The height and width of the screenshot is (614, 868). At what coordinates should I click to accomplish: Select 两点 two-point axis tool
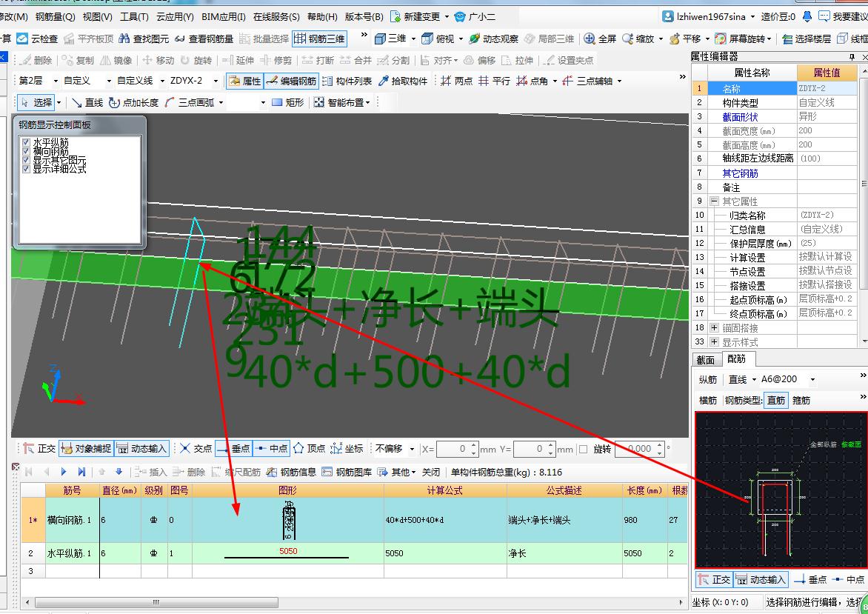coord(457,81)
